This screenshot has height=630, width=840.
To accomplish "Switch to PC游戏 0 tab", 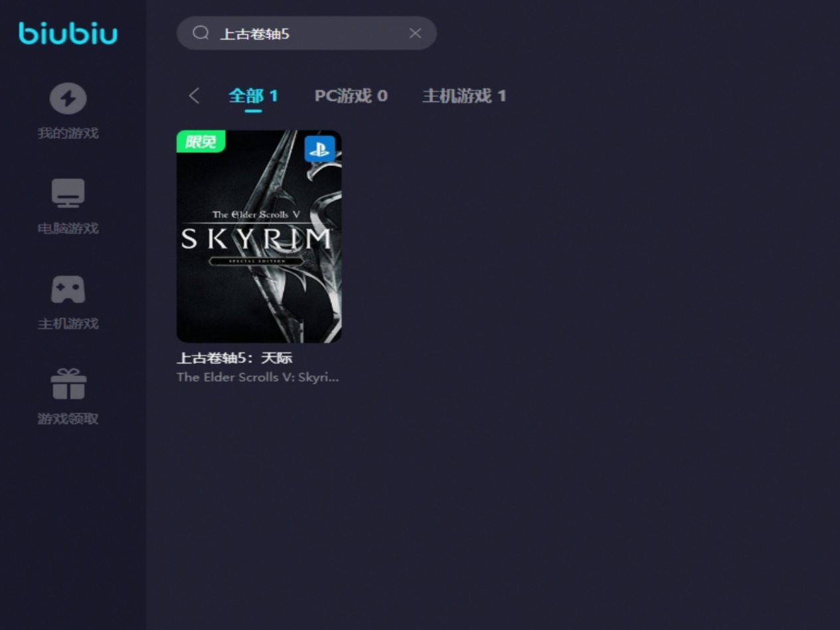I will [x=351, y=96].
